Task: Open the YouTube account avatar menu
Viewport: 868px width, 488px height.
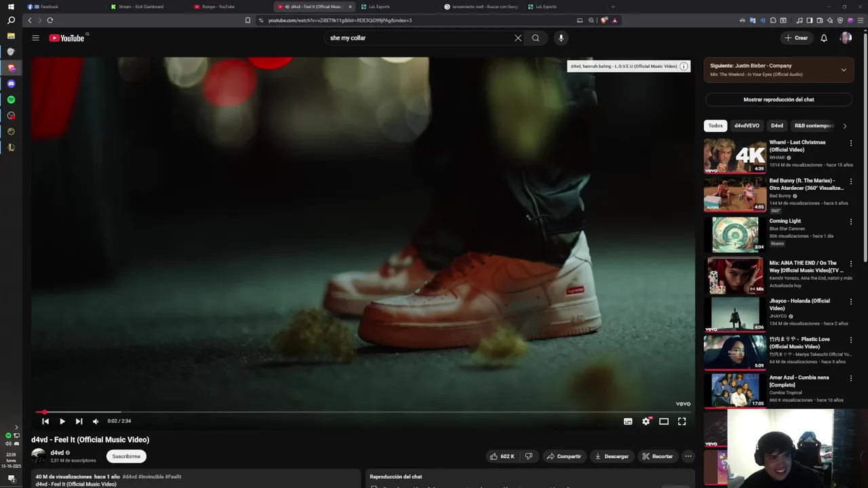Action: click(x=846, y=38)
